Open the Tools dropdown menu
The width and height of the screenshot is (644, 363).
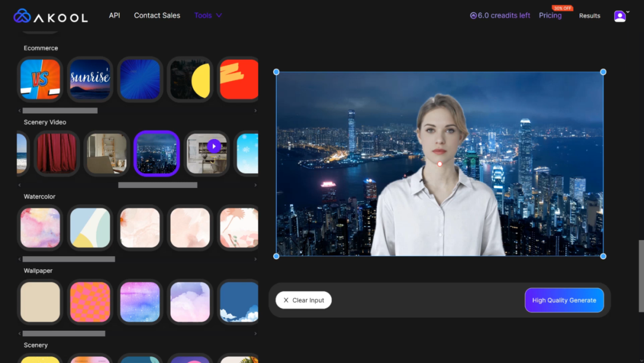pyautogui.click(x=208, y=16)
